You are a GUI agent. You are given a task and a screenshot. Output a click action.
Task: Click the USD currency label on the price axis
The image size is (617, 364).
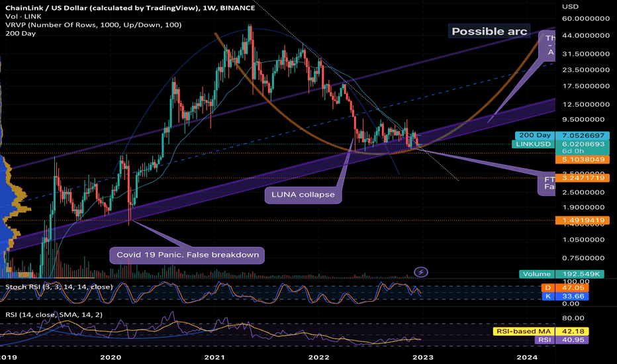[x=570, y=7]
